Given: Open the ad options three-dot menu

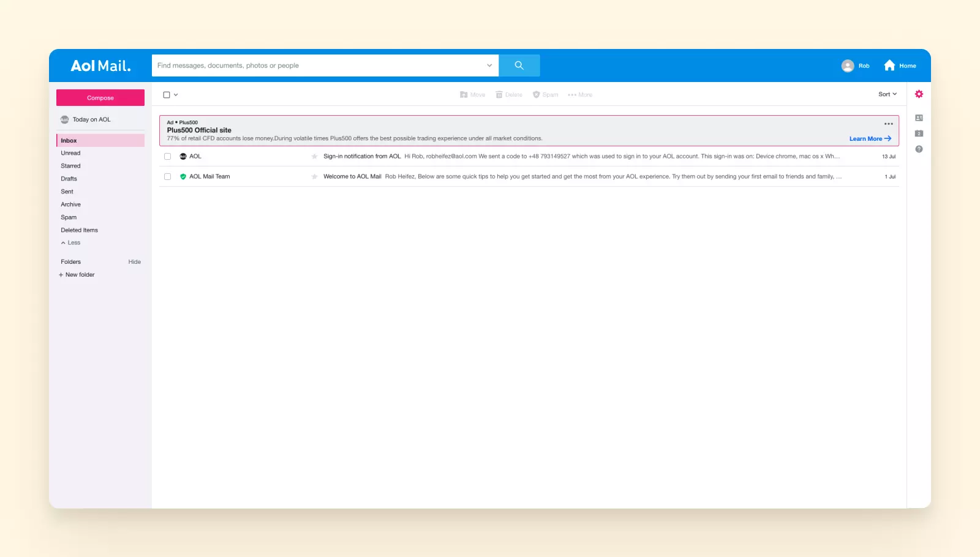Looking at the screenshot, I should 888,124.
